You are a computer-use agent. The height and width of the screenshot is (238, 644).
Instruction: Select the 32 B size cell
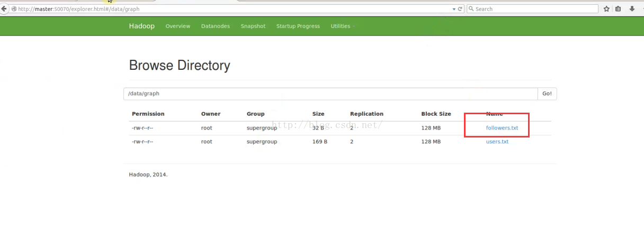318,128
